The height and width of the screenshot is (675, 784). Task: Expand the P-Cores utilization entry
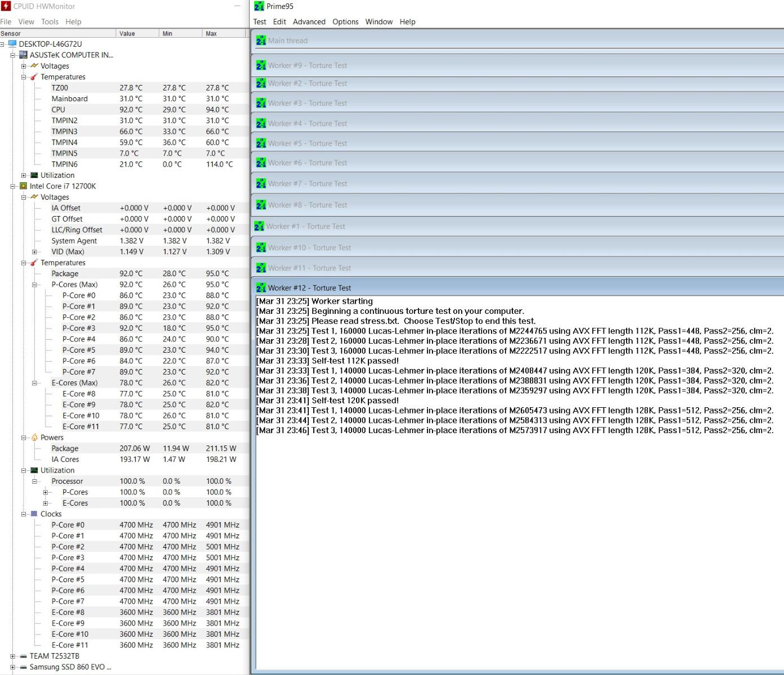pos(46,492)
